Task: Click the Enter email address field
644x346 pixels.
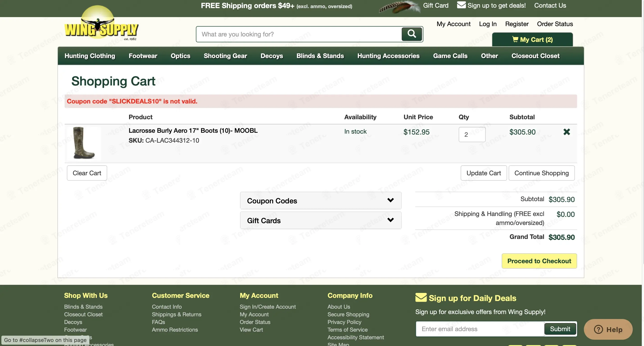Action: (x=480, y=329)
